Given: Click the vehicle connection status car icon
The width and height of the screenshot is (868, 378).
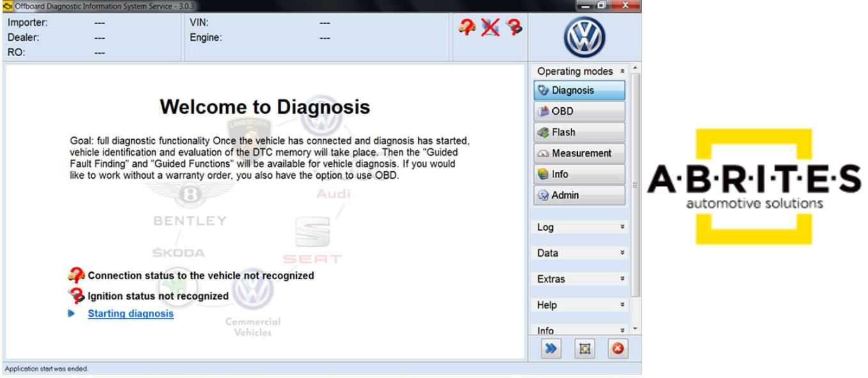Looking at the screenshot, I should (x=467, y=27).
